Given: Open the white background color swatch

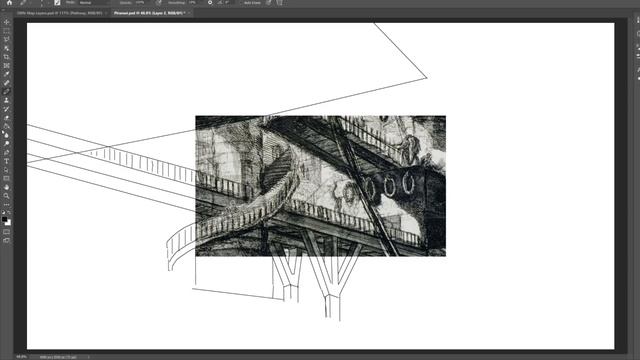Looking at the screenshot, I should tap(8, 223).
